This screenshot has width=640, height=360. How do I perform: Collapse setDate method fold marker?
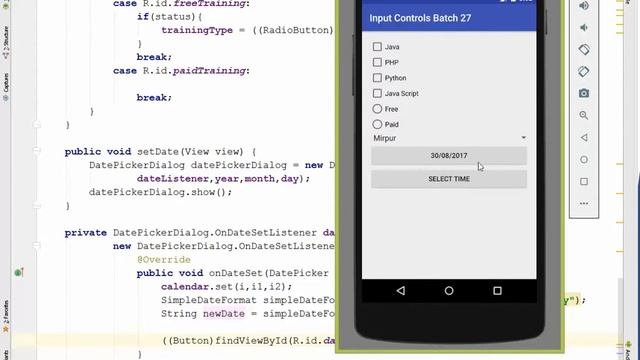[x=37, y=151]
